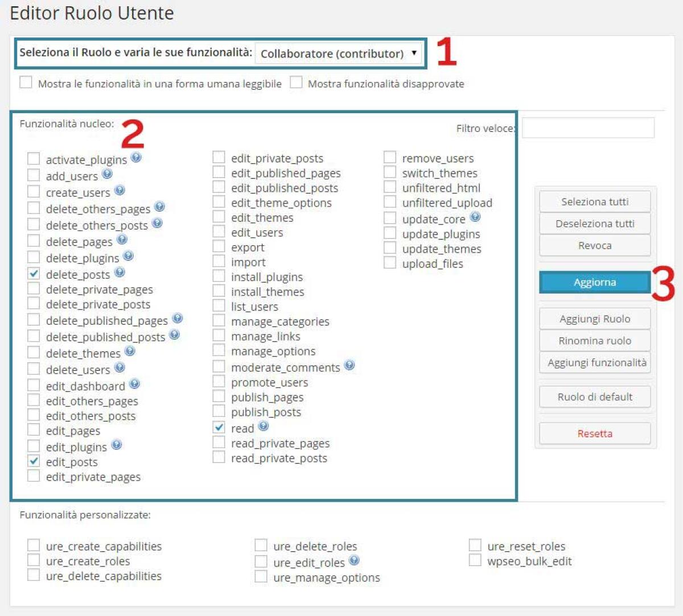Uncheck the edit_posts capability

coord(33,462)
